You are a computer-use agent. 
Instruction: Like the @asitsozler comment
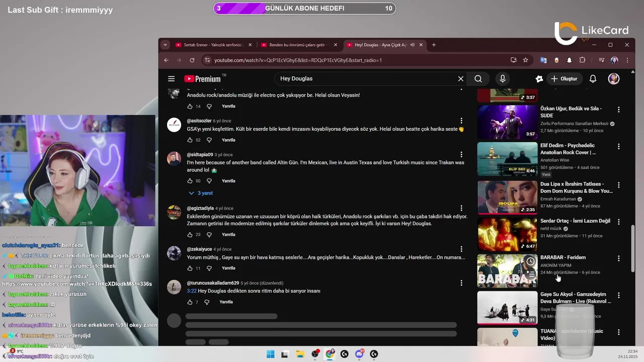190,140
